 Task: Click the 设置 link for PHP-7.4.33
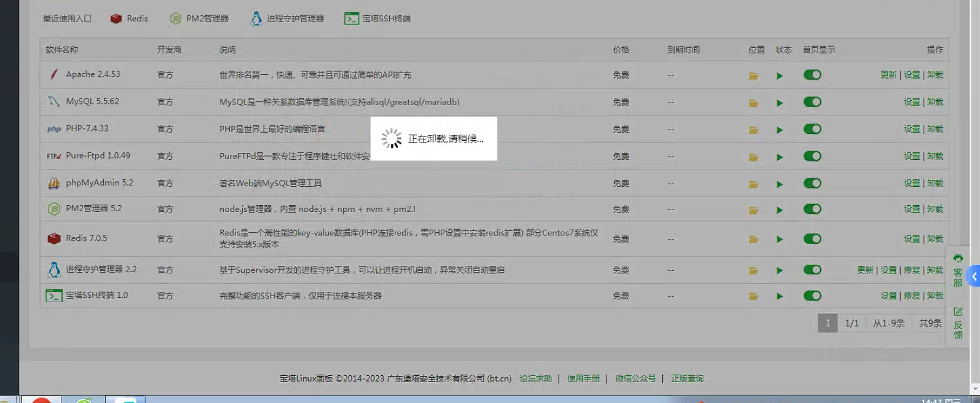pyautogui.click(x=912, y=129)
